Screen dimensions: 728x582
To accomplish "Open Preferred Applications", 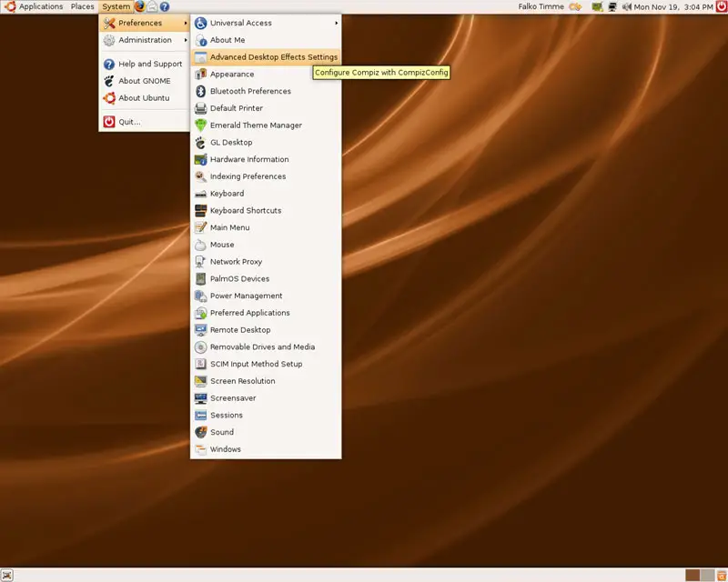I will tap(266, 313).
